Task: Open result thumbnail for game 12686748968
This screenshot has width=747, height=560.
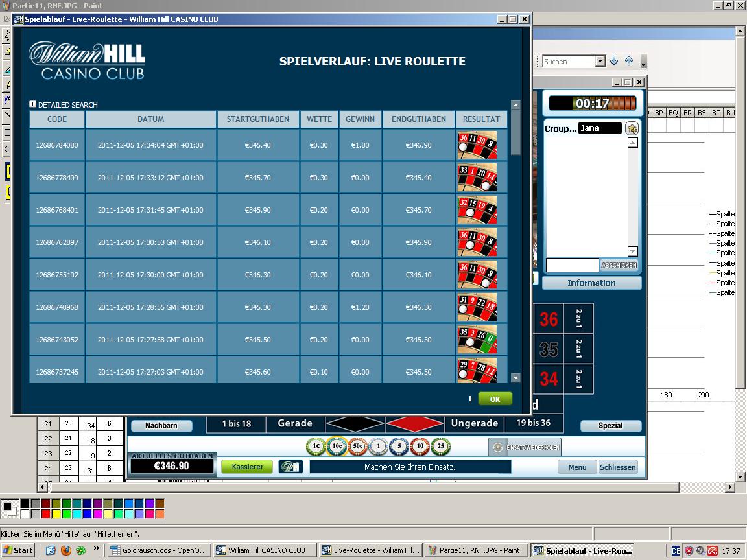Action: click(477, 307)
